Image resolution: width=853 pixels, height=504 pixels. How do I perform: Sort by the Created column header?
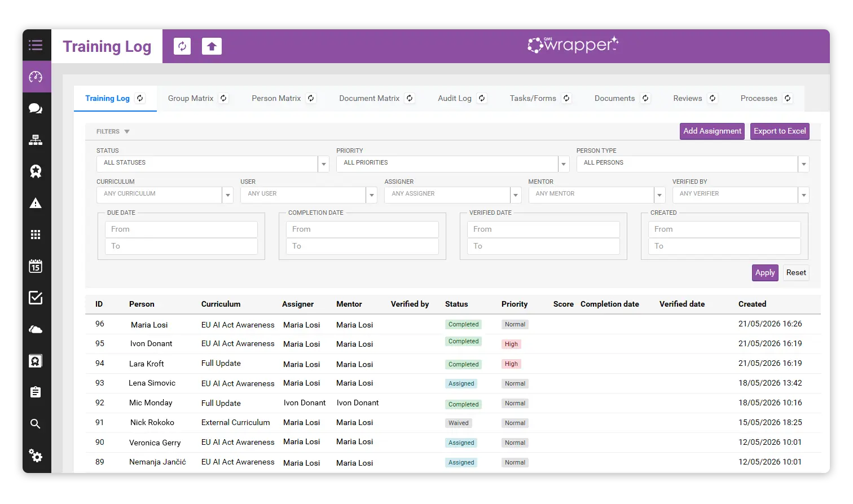pos(752,304)
